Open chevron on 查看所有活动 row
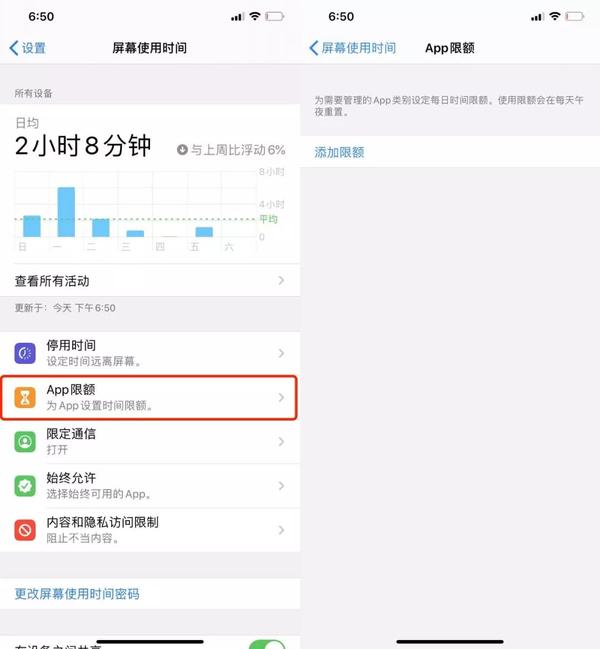The image size is (600, 649). click(x=281, y=281)
